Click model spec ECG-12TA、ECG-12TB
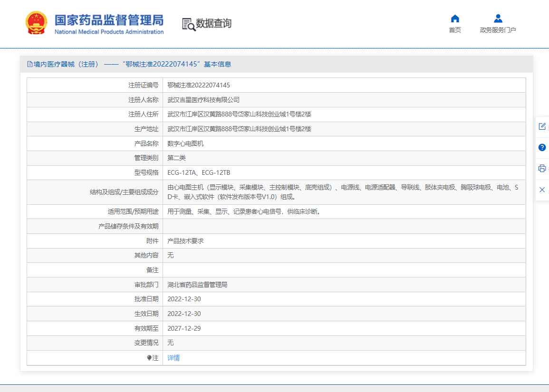The image size is (549, 392). coord(199,172)
